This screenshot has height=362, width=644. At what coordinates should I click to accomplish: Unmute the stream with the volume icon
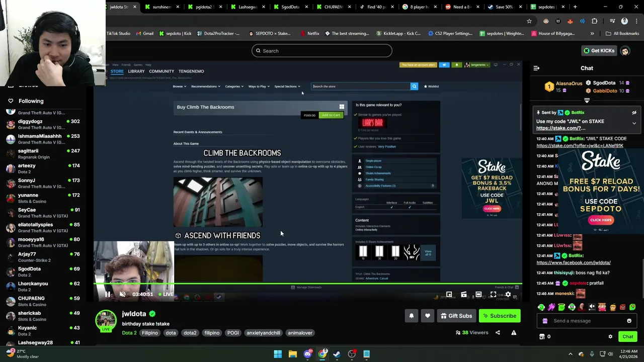click(x=122, y=295)
